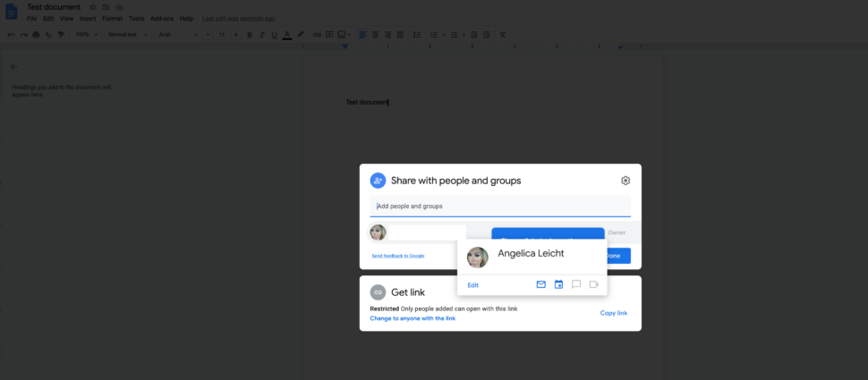The image size is (868, 380).
Task: Decrease font size with minus button
Action: (208, 34)
